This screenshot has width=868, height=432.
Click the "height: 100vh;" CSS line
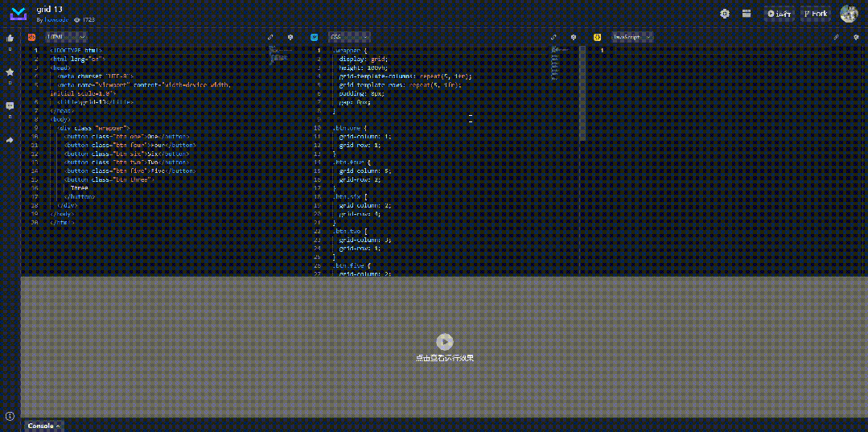pos(364,68)
